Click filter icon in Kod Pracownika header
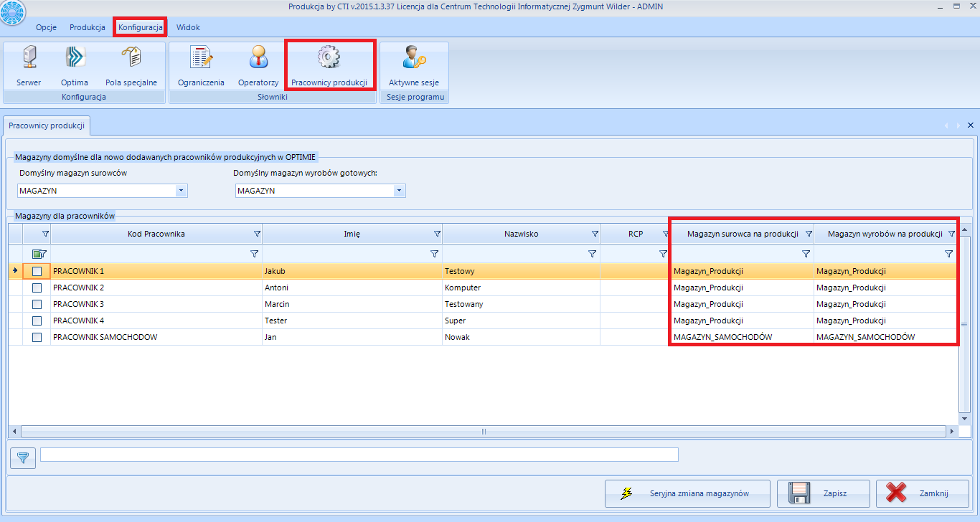Viewport: 980px width, 522px height. [257, 234]
